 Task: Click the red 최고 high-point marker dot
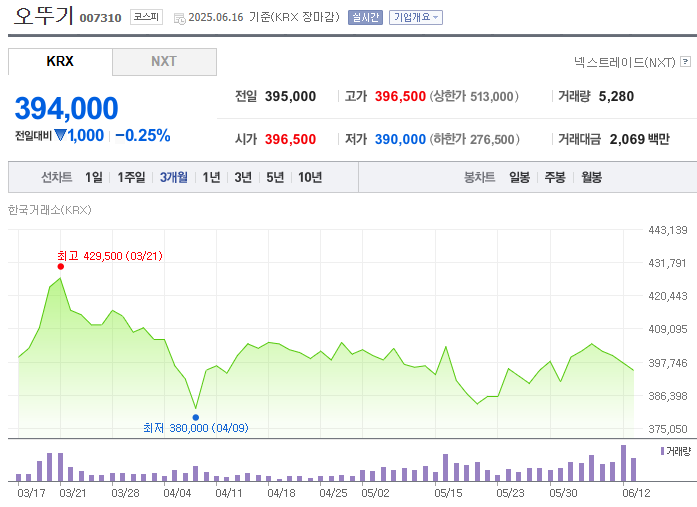pyautogui.click(x=61, y=267)
